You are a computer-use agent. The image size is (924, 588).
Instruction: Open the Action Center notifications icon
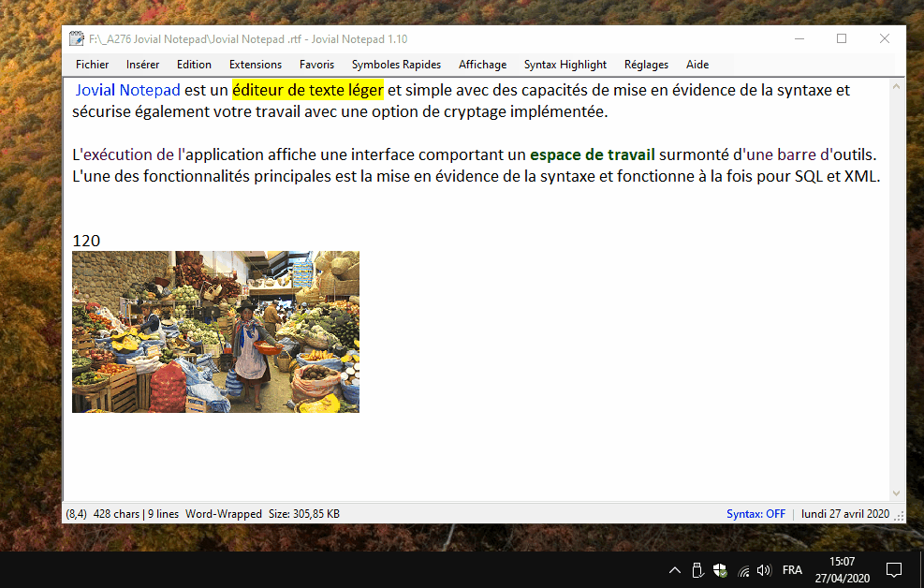894,570
